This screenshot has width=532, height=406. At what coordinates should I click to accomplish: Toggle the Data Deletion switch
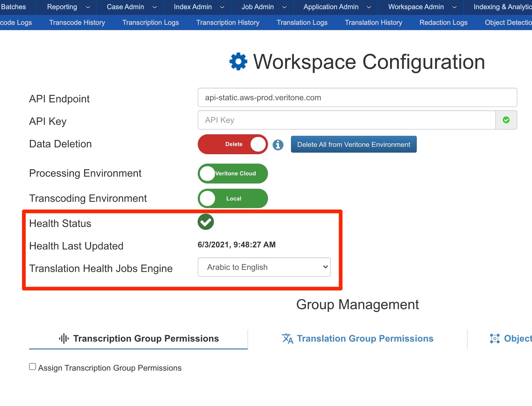click(x=233, y=144)
